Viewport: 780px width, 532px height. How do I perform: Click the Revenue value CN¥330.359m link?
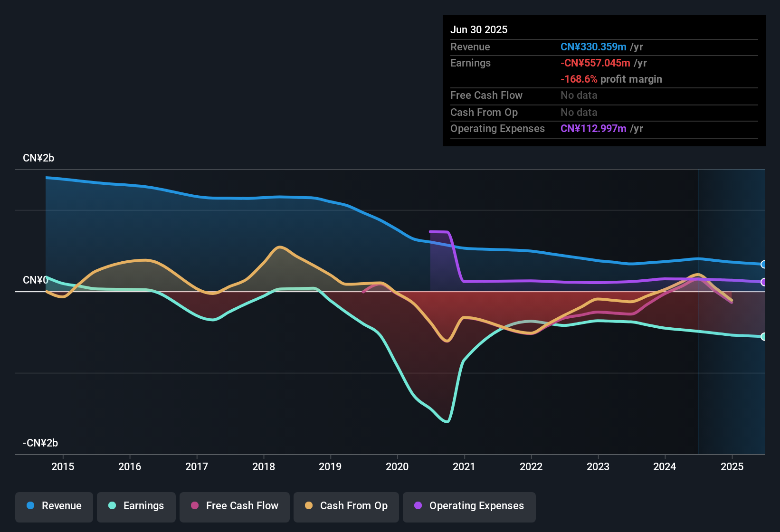[593, 47]
